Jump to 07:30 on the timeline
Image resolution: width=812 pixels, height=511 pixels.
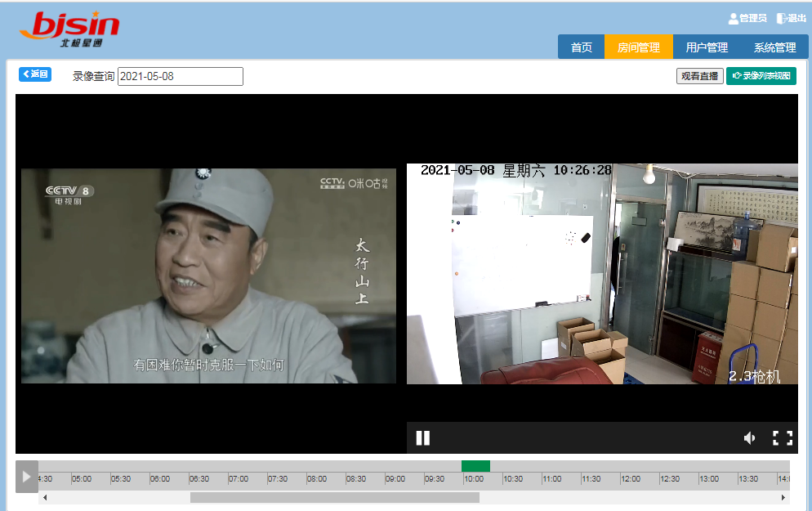(x=278, y=479)
